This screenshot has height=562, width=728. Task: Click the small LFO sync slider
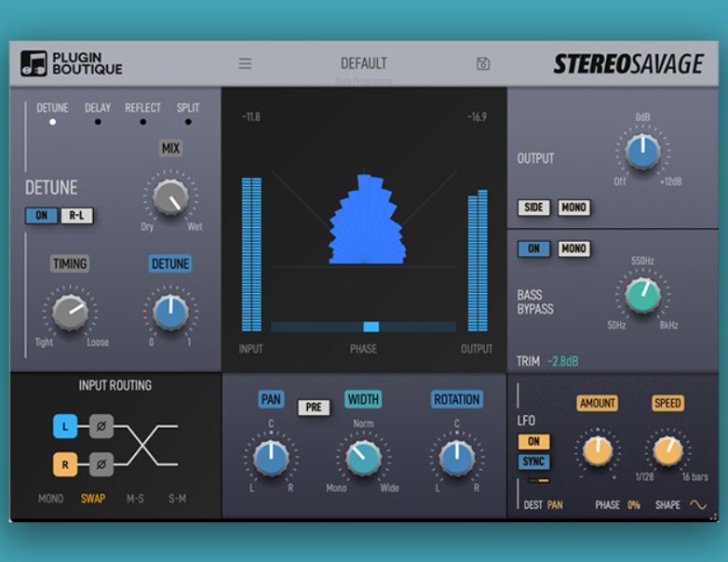coord(539,480)
